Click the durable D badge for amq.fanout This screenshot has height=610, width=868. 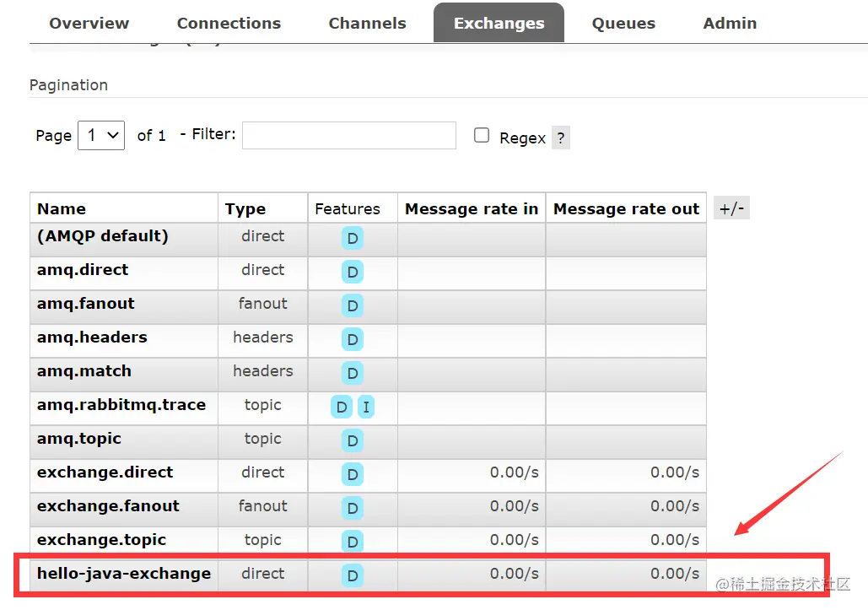[x=352, y=305]
